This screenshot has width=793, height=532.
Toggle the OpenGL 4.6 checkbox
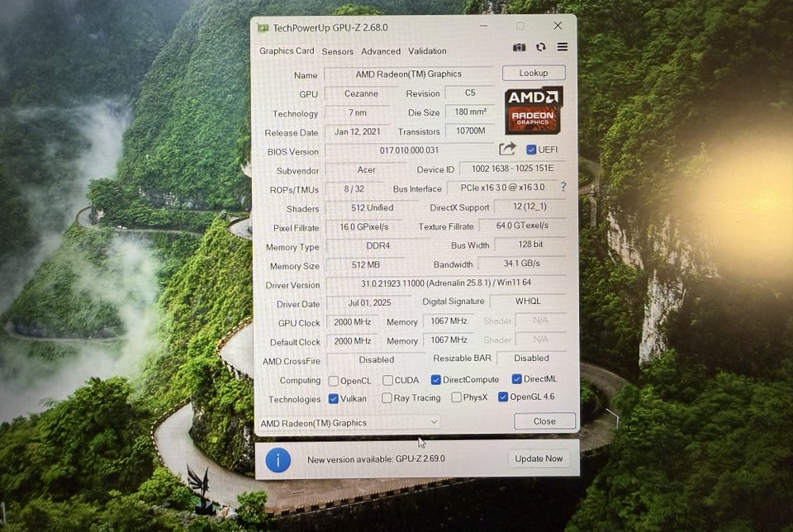pyautogui.click(x=503, y=397)
